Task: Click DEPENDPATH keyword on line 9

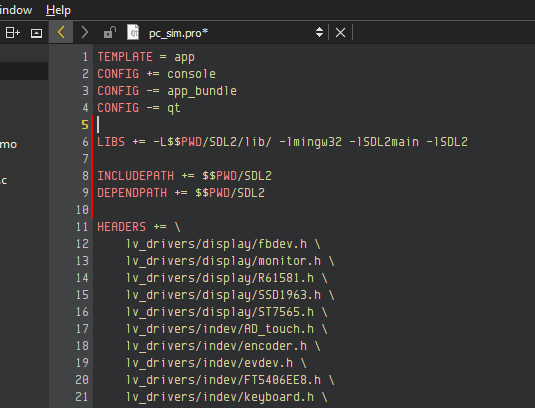Action: coord(132,193)
